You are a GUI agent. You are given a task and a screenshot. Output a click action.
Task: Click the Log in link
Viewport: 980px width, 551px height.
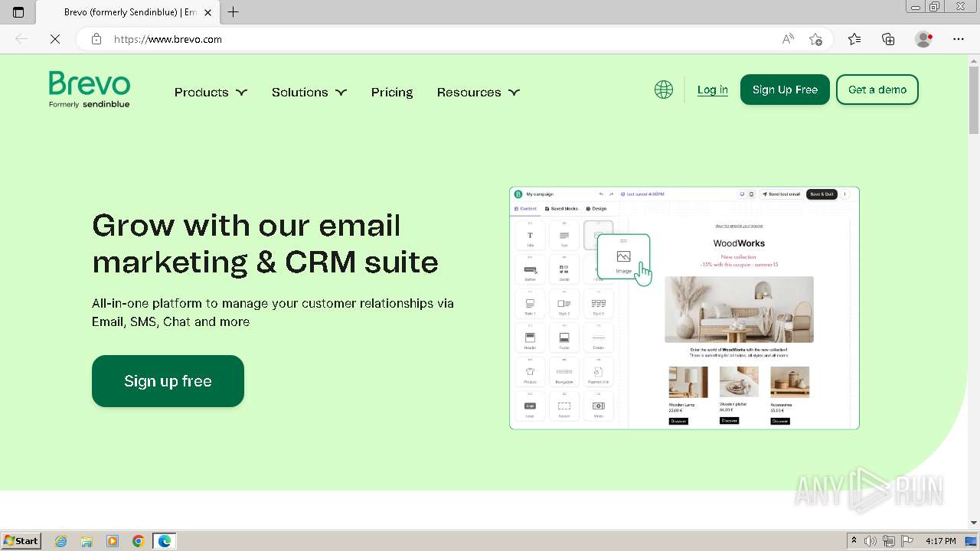point(713,90)
